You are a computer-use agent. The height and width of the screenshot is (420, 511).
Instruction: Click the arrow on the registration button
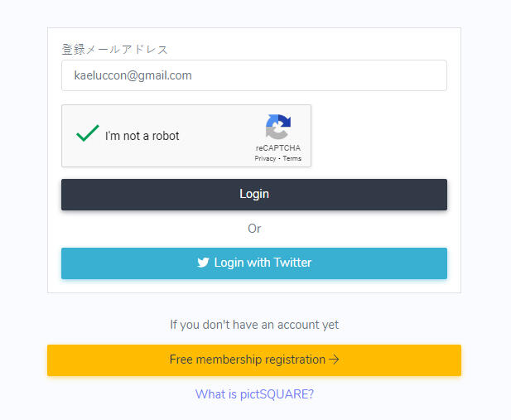coord(335,360)
